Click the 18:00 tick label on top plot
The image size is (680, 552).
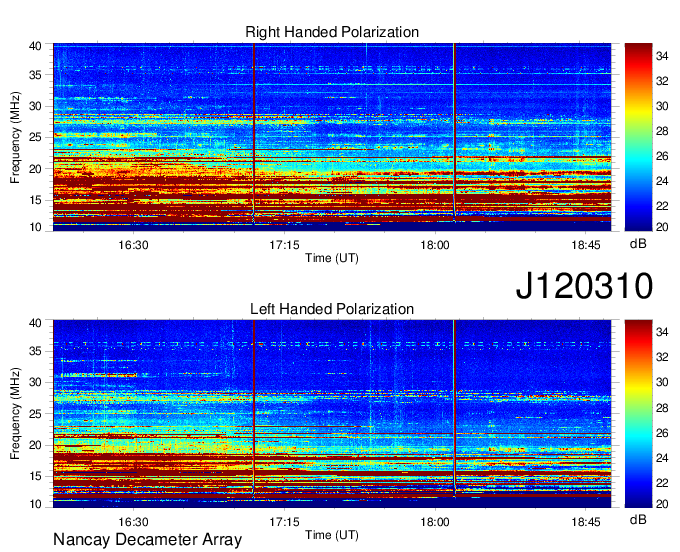[435, 245]
